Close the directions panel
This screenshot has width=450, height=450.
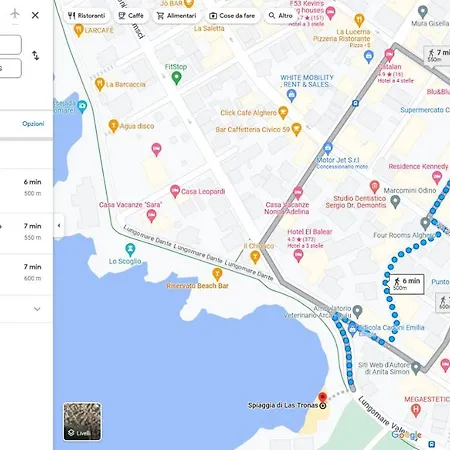point(35,15)
